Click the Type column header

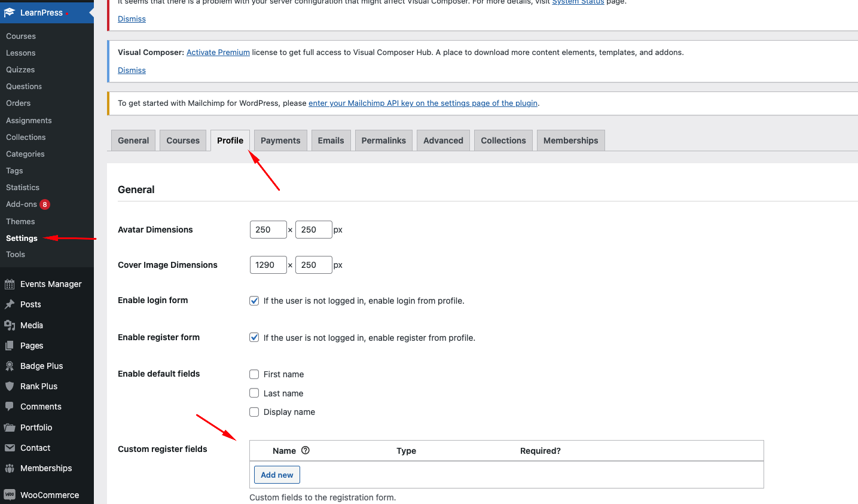(406, 451)
